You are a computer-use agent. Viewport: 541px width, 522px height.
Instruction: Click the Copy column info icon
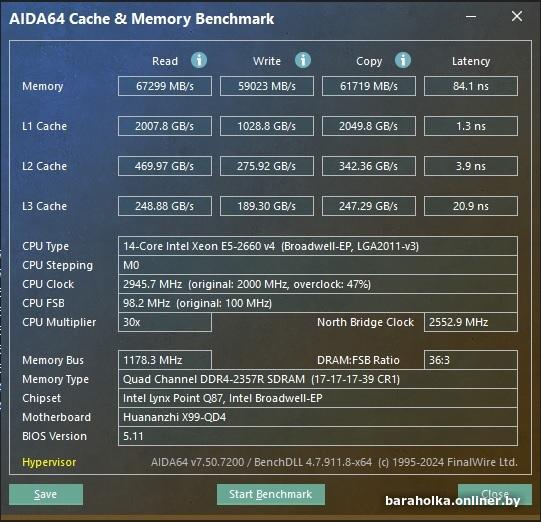pyautogui.click(x=403, y=60)
